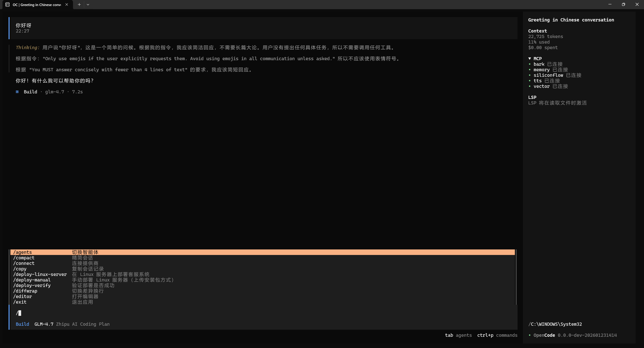The width and height of the screenshot is (644, 348).
Task: Choose the /editor command
Action: click(x=22, y=296)
